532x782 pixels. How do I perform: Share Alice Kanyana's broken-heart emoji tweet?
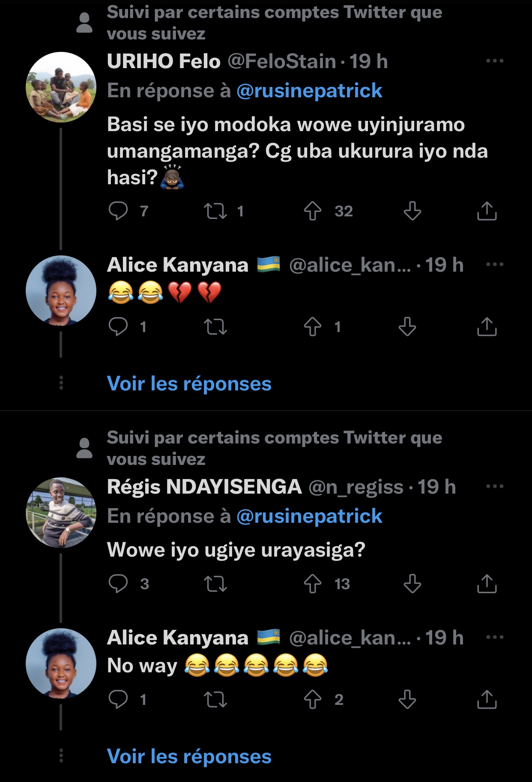coord(487,327)
